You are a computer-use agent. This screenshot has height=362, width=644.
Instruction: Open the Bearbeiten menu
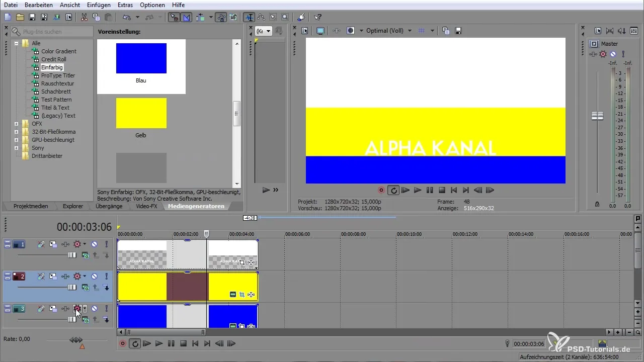tap(39, 5)
